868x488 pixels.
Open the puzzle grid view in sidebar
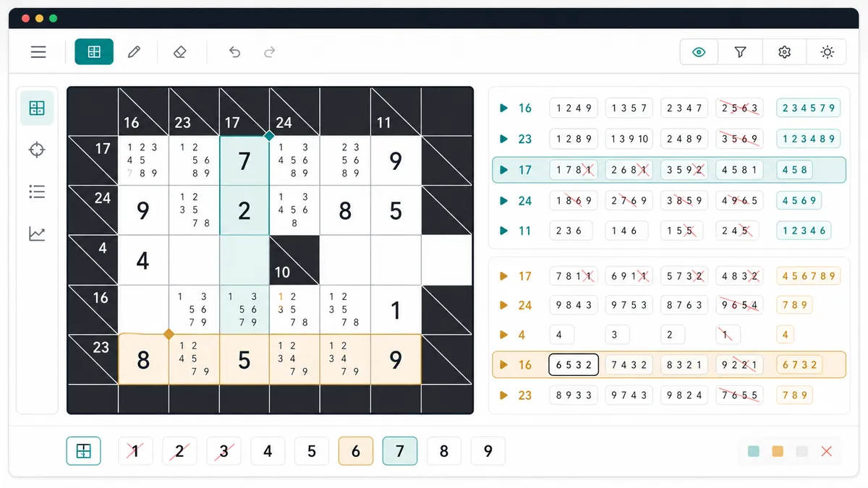coord(37,108)
